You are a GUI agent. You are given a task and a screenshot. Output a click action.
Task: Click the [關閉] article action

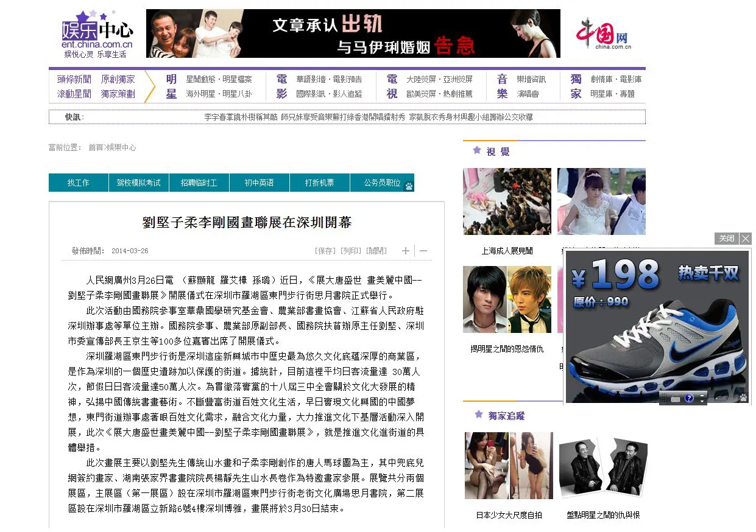376,251
